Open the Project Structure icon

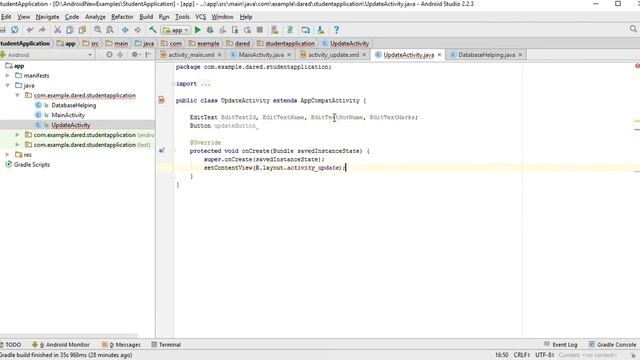[305, 30]
